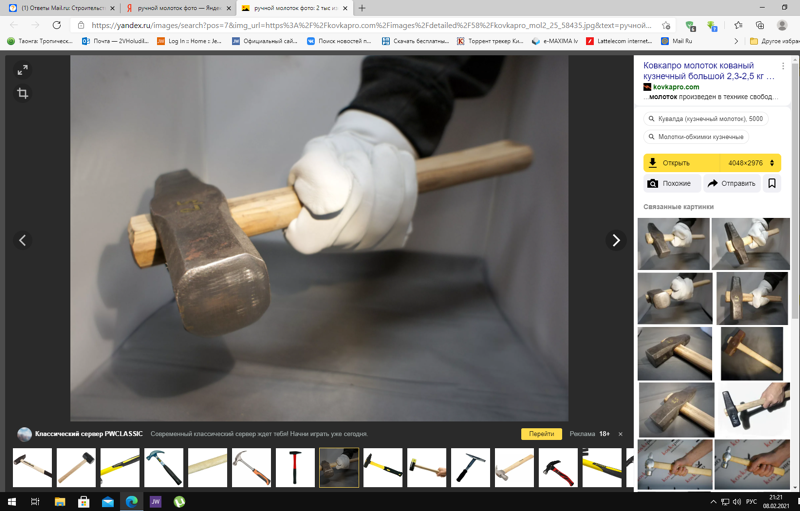Click the Перейти ad button
Viewport: 800px width, 511px height.
coord(541,434)
